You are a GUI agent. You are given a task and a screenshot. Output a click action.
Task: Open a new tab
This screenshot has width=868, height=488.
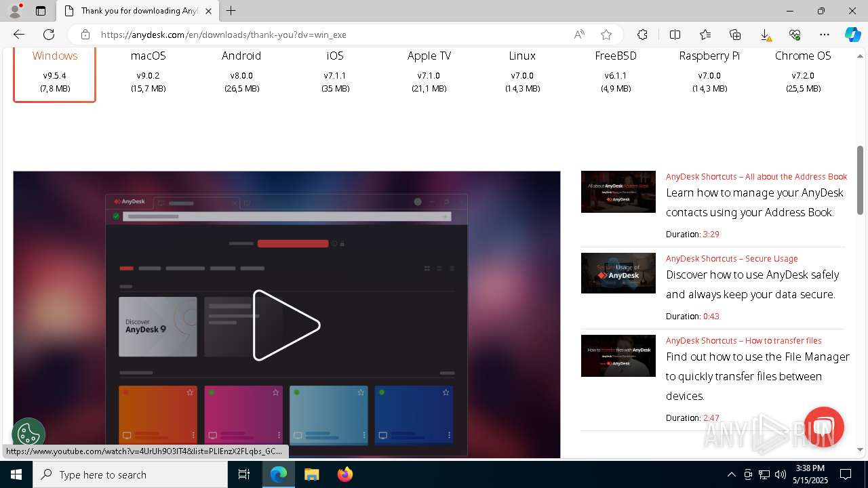pyautogui.click(x=231, y=11)
